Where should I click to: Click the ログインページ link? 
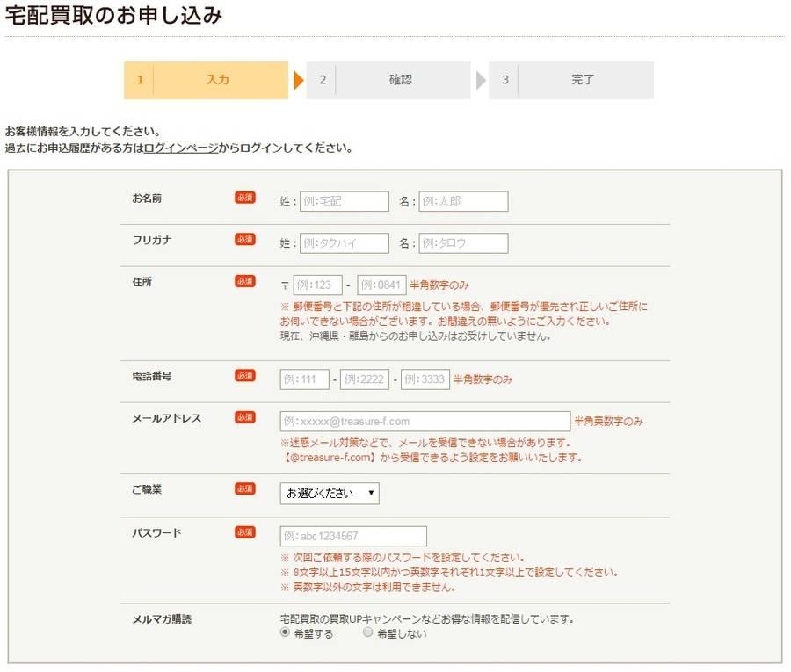pyautogui.click(x=181, y=148)
